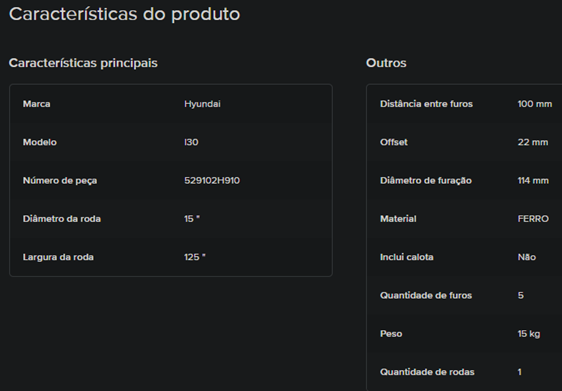
Task: Click the 'Marca' label
Action: click(x=37, y=104)
